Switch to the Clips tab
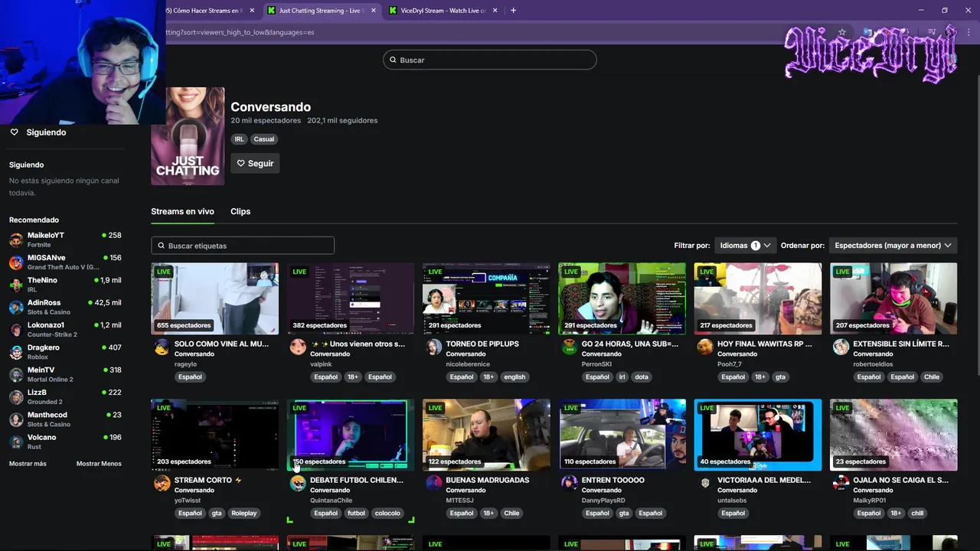The image size is (980, 551). (x=240, y=211)
